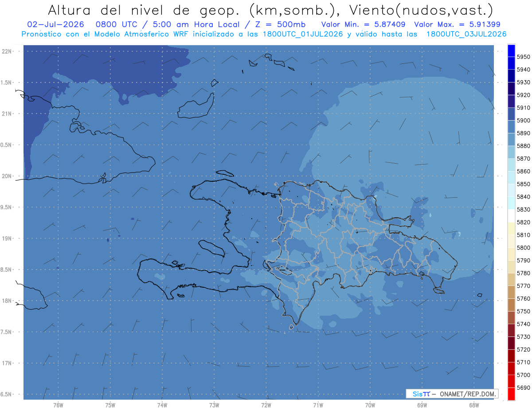532x411 pixels.
Task: Click legend color band between 5890 and 5900
Action: 511,127
